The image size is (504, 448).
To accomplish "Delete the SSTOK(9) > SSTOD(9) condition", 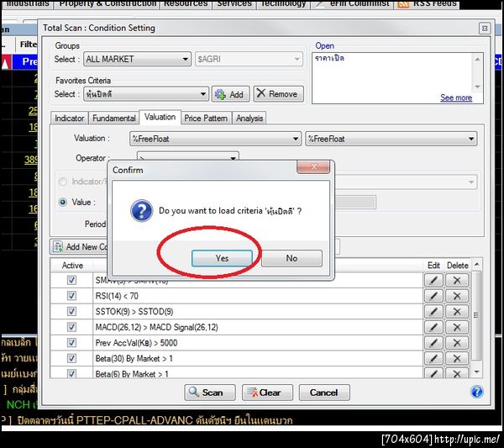I will pos(457,311).
